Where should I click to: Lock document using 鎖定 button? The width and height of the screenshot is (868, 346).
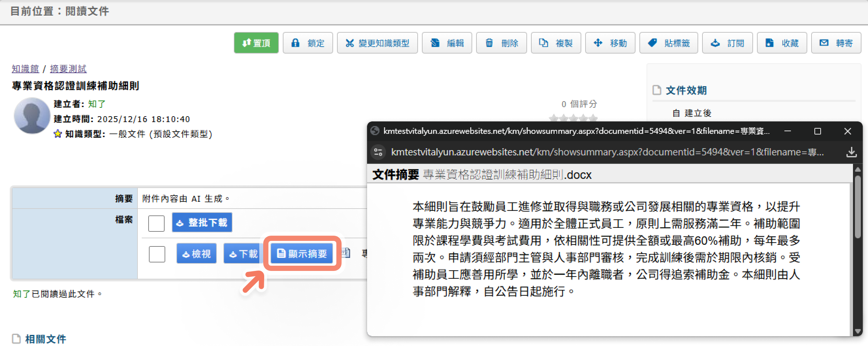point(307,43)
